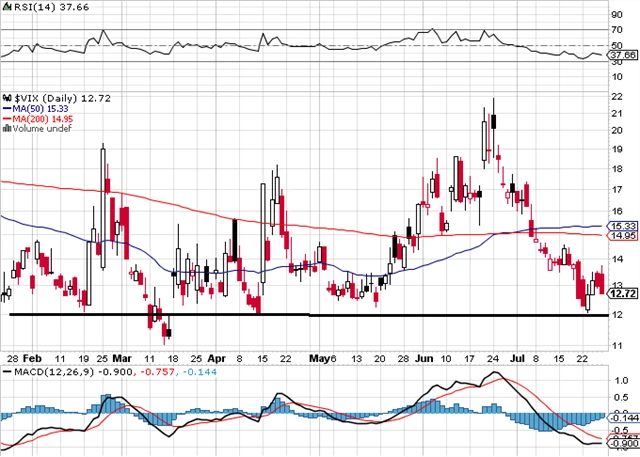Select the MACD(12,26,9) indicator label

pyautogui.click(x=53, y=372)
